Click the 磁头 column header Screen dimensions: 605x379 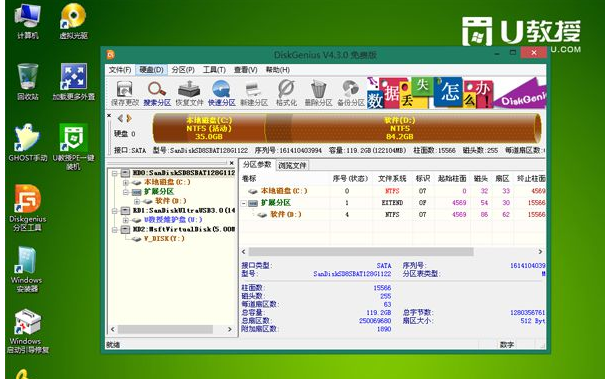click(481, 179)
